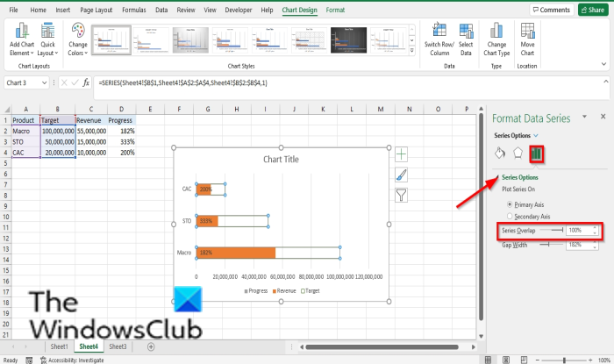The width and height of the screenshot is (614, 364).
Task: Expand the Chart Styles gallery More arrow
Action: click(411, 50)
